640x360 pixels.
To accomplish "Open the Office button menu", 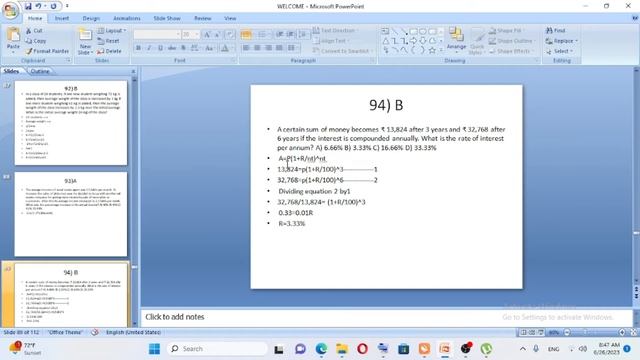I will pos(10,11).
